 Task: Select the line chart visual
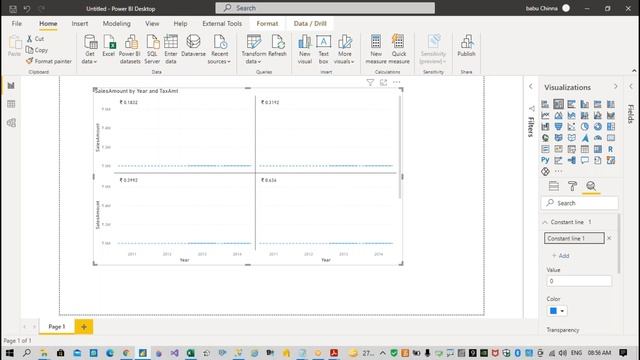545,116
